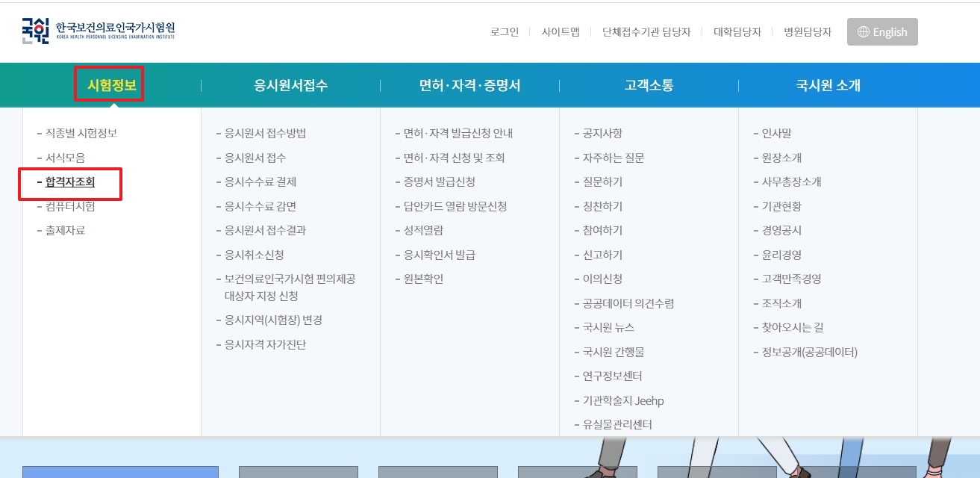
Task: Switch the site to English
Action: tap(882, 31)
